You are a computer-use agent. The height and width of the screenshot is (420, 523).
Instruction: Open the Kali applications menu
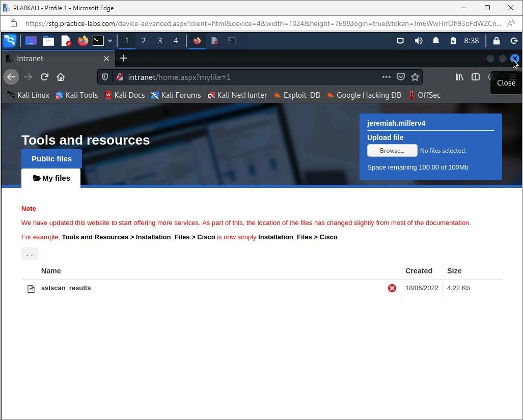pos(10,41)
